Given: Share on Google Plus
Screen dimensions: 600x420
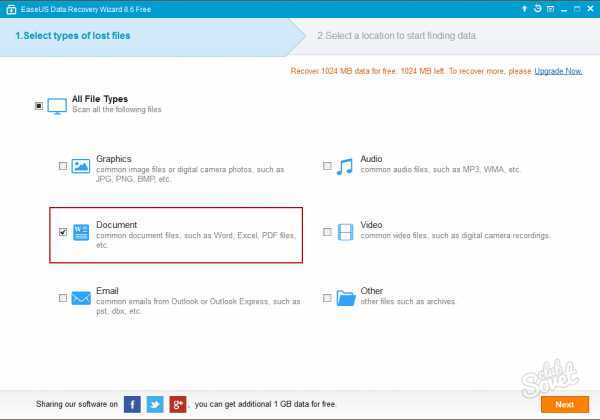Looking at the screenshot, I should point(178,404).
